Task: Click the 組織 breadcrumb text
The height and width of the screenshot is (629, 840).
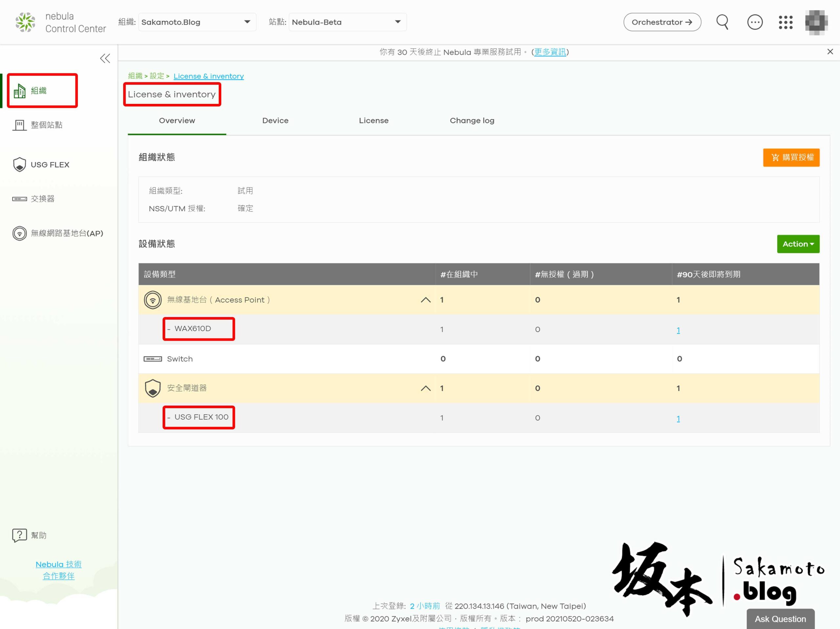Action: tap(135, 76)
